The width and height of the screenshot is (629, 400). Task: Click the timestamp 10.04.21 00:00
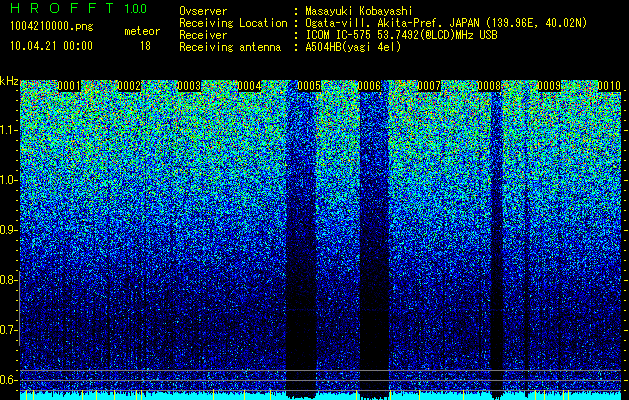pos(51,46)
